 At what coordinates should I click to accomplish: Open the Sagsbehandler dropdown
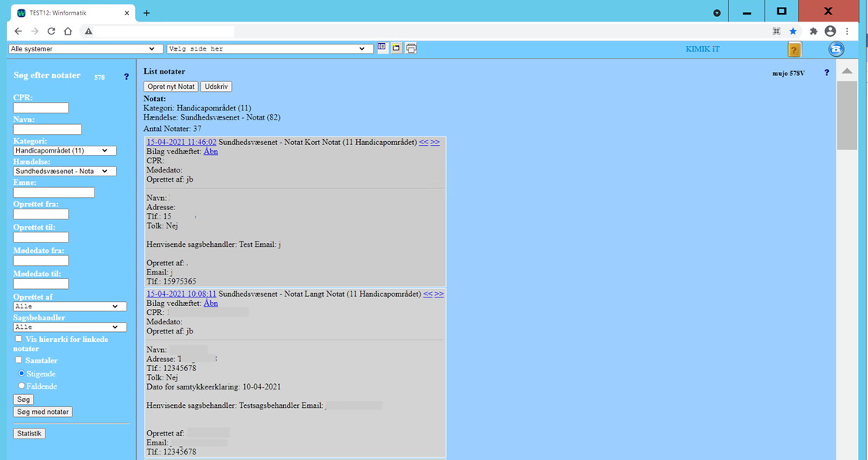pyautogui.click(x=70, y=327)
